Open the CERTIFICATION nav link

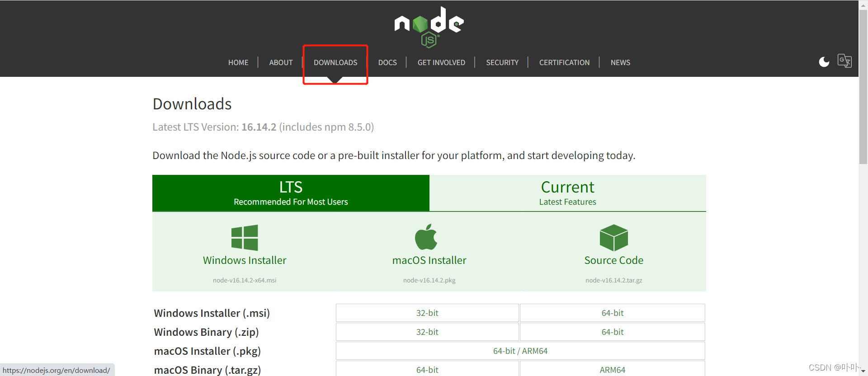click(564, 62)
